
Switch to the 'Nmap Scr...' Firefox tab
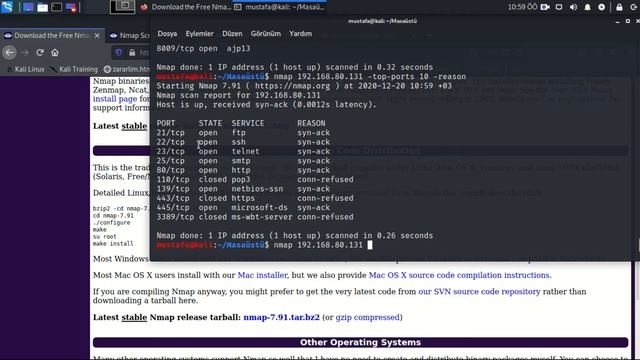click(129, 36)
